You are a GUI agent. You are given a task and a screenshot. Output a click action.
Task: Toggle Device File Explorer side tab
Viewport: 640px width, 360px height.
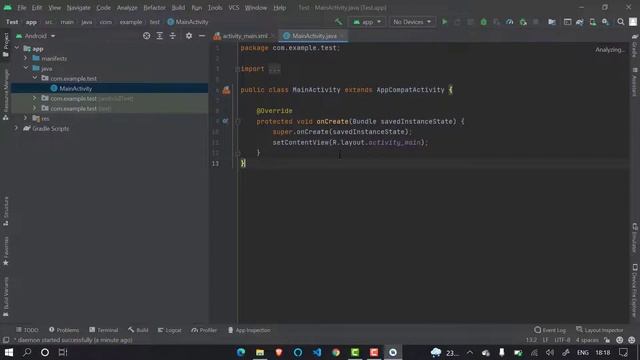click(635, 291)
